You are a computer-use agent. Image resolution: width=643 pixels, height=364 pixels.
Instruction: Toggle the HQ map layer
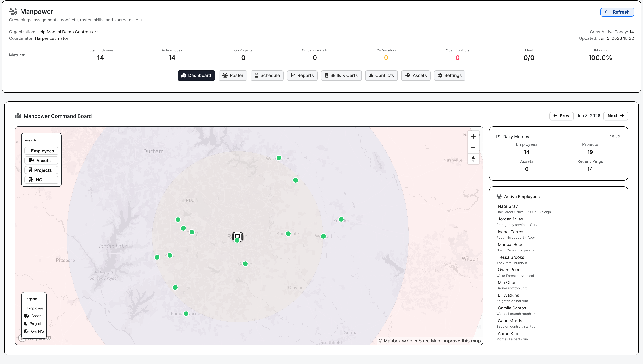tap(41, 180)
